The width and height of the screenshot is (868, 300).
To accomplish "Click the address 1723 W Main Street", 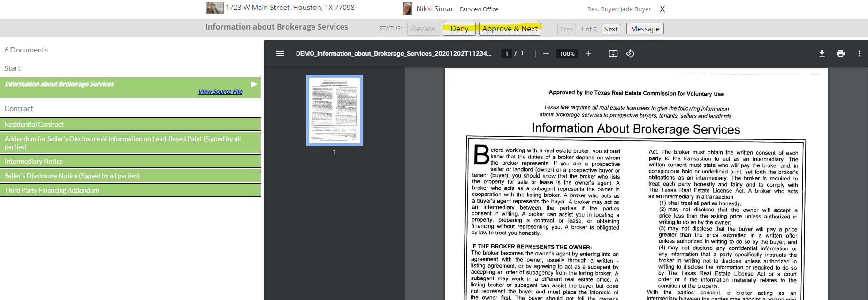I will coord(290,7).
